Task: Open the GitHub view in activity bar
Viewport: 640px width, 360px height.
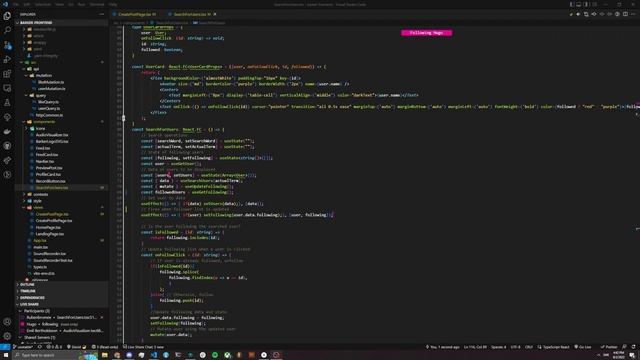Action: 7,146
